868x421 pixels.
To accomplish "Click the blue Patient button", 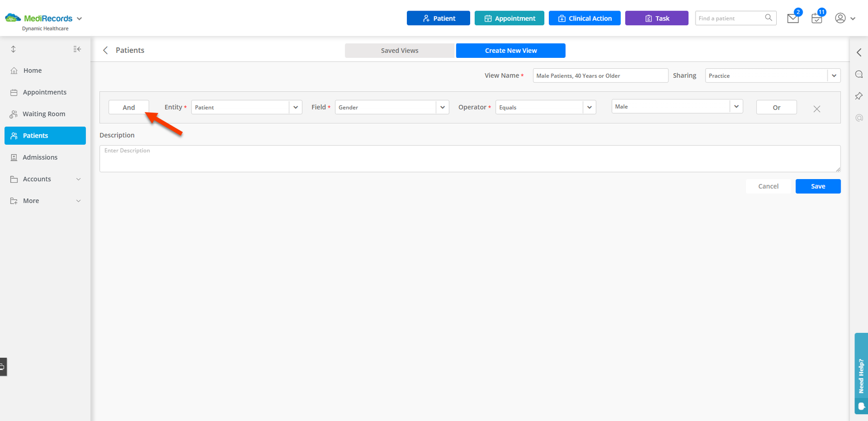I will click(438, 18).
